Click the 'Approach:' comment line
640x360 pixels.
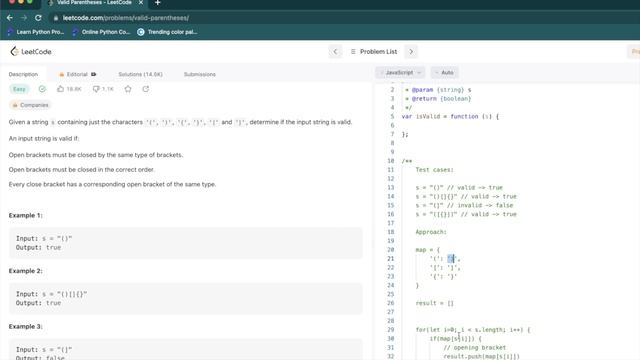[431, 232]
